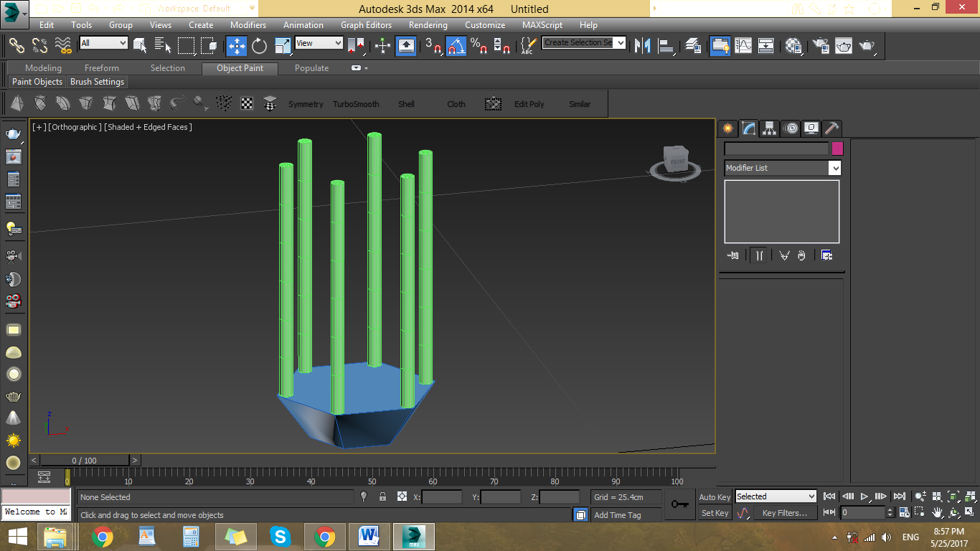Click the Select by Name icon
Screen dimensions: 980x551
163,46
